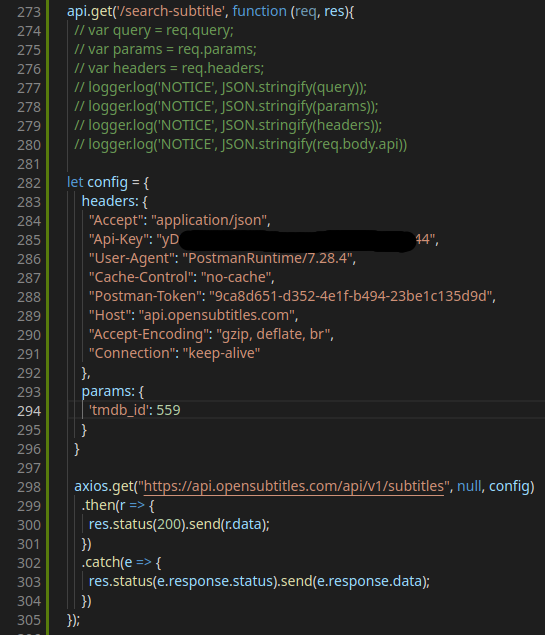The width and height of the screenshot is (545, 635).
Task: Click the "Api-Key" header name
Action: tap(118, 240)
